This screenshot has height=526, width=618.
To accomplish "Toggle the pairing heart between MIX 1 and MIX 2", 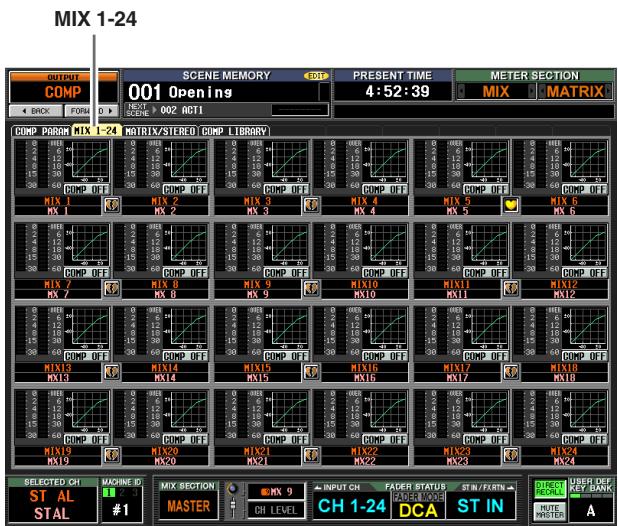I will click(112, 205).
